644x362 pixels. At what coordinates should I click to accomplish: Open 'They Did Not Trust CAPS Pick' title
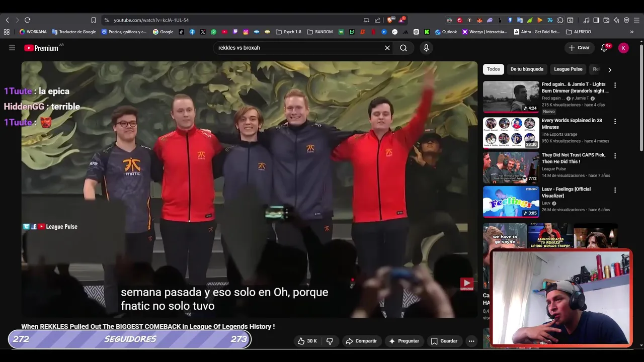coord(574,158)
